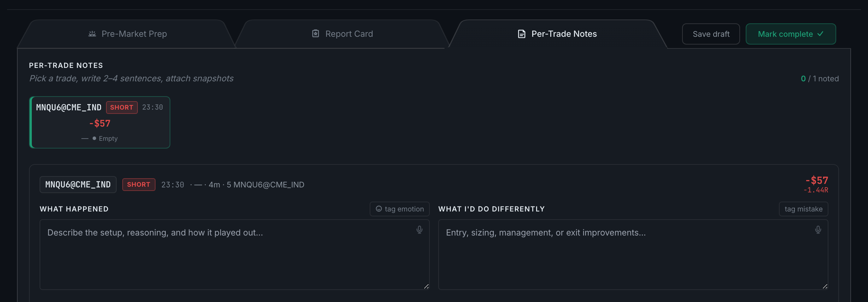Screen dimensions: 868x302
Task: Click the smiley icon on tag emotion
Action: click(379, 209)
